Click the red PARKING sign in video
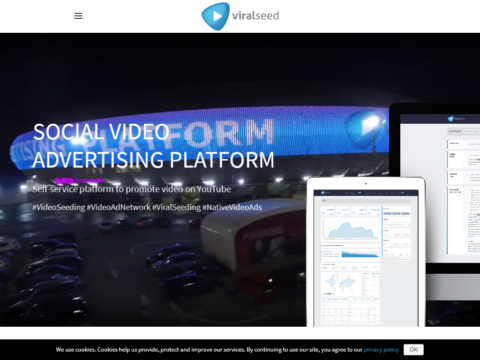The image size is (480, 360). tap(263, 233)
